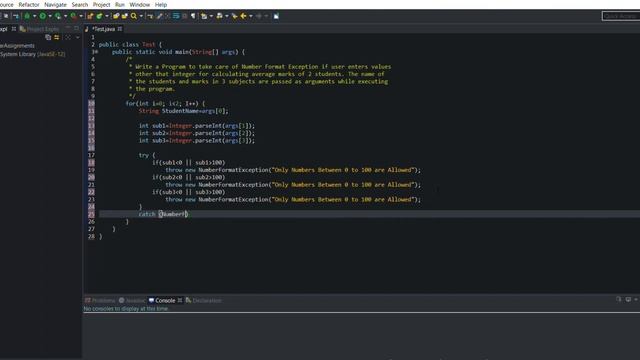Click the Open Task folder icon
The height and width of the screenshot is (360, 640).
(x=125, y=16)
